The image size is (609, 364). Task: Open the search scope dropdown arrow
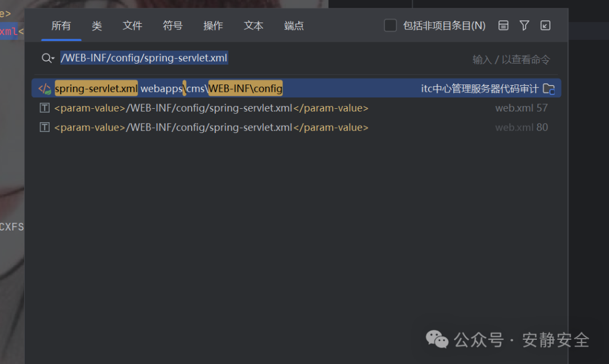(x=52, y=60)
